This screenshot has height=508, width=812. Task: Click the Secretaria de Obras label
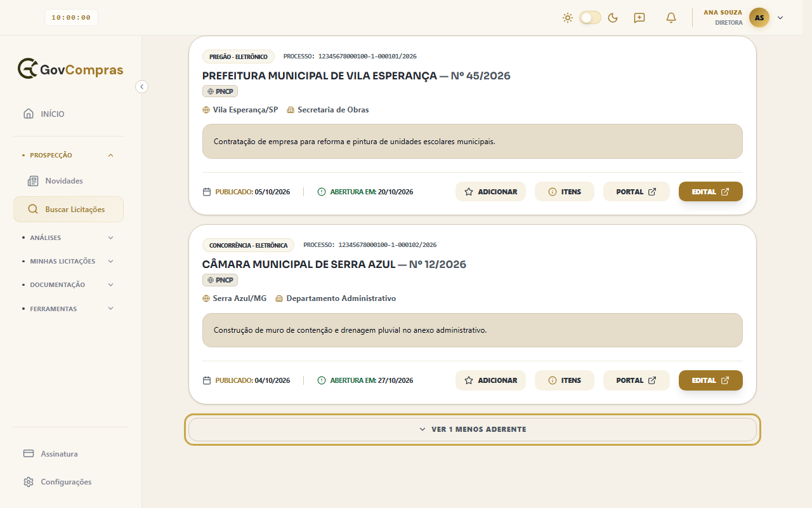[333, 110]
